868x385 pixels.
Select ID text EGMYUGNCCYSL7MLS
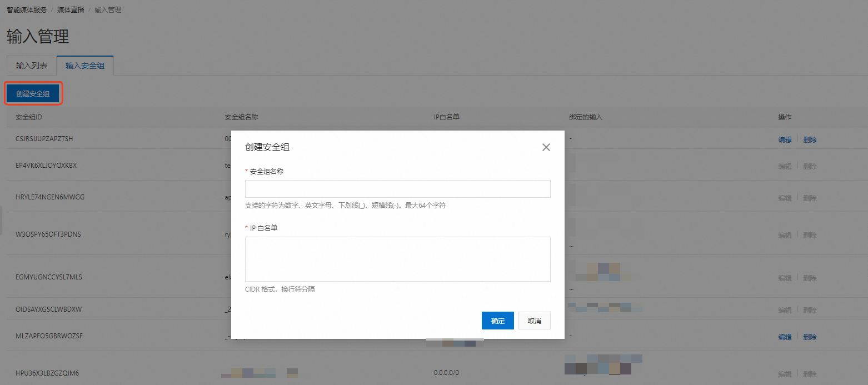pyautogui.click(x=49, y=277)
